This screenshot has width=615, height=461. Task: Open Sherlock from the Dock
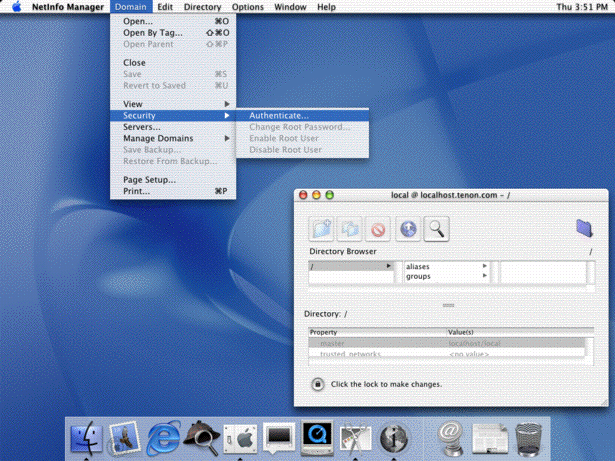coord(202,439)
